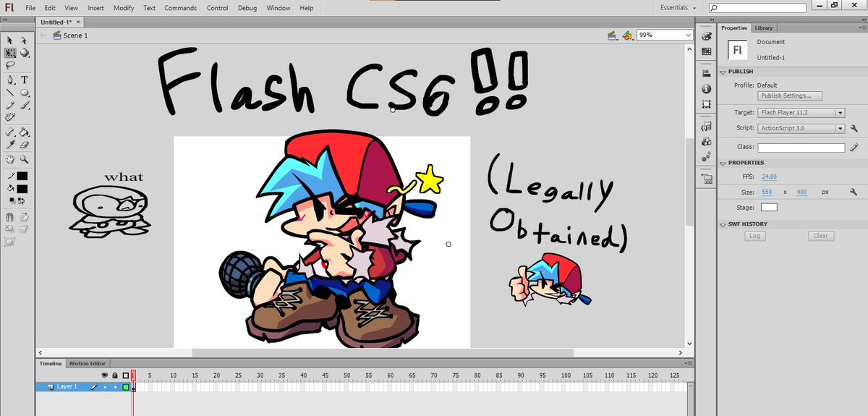The height and width of the screenshot is (416, 868).
Task: Select the Text tool
Action: pyautogui.click(x=24, y=80)
